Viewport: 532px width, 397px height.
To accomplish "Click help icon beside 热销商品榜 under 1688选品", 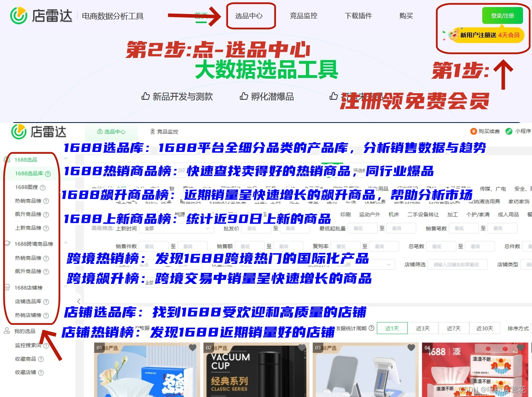I will click(x=46, y=201).
